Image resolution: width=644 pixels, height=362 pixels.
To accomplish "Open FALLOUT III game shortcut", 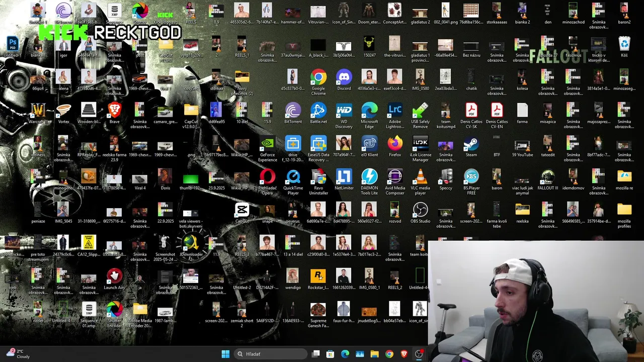I will coord(547,180).
